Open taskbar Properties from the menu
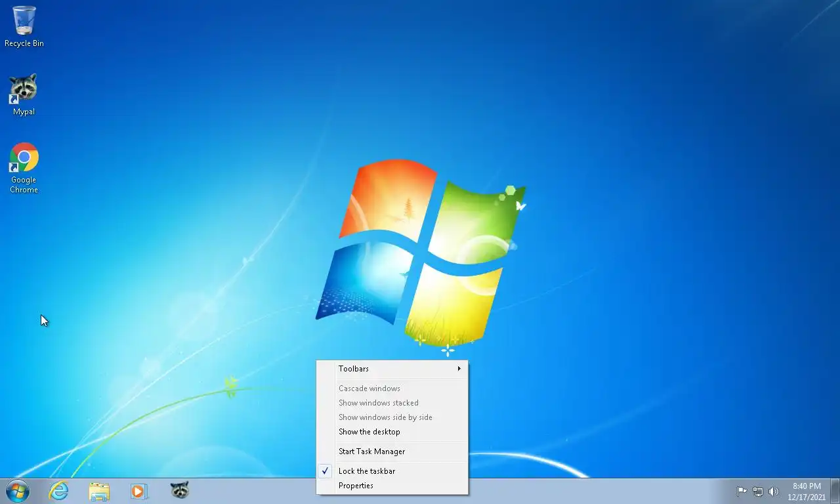Viewport: 840px width, 504px height. tap(392, 486)
